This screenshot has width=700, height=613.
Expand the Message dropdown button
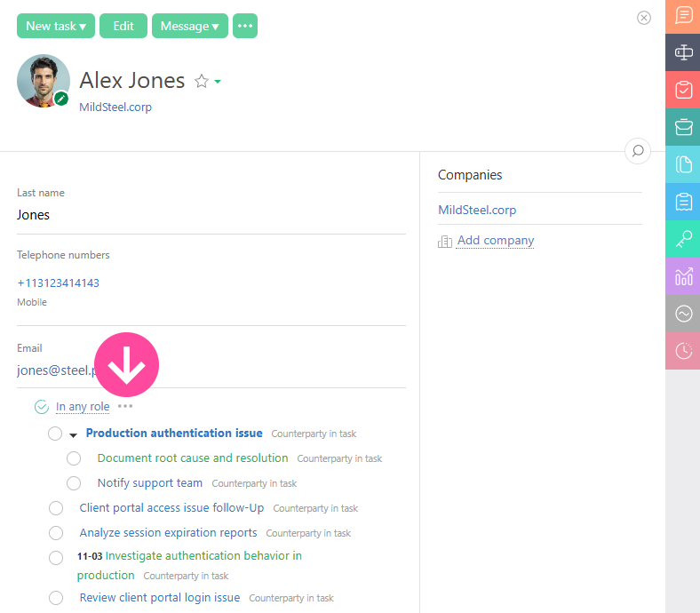pyautogui.click(x=189, y=26)
